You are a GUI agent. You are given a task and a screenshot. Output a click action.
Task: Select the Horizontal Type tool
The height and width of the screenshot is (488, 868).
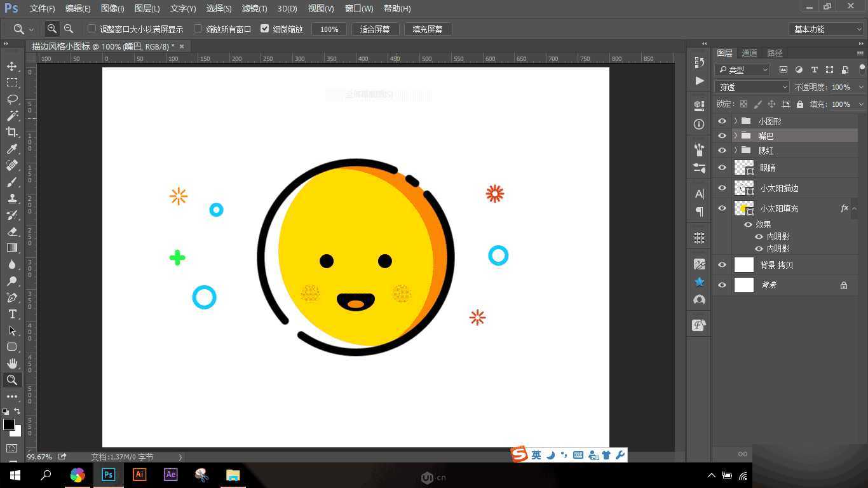(11, 314)
